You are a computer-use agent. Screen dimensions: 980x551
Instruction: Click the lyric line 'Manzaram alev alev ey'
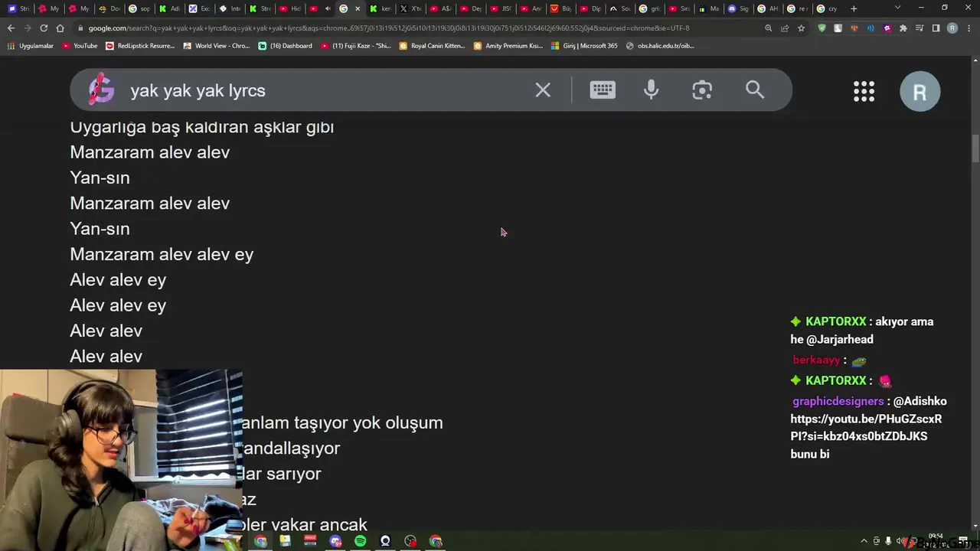point(162,254)
